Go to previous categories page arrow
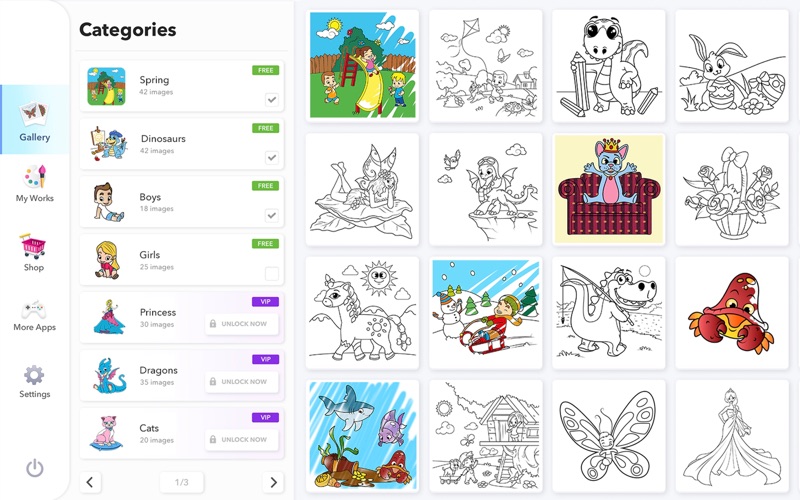The image size is (800, 500). pos(90,482)
